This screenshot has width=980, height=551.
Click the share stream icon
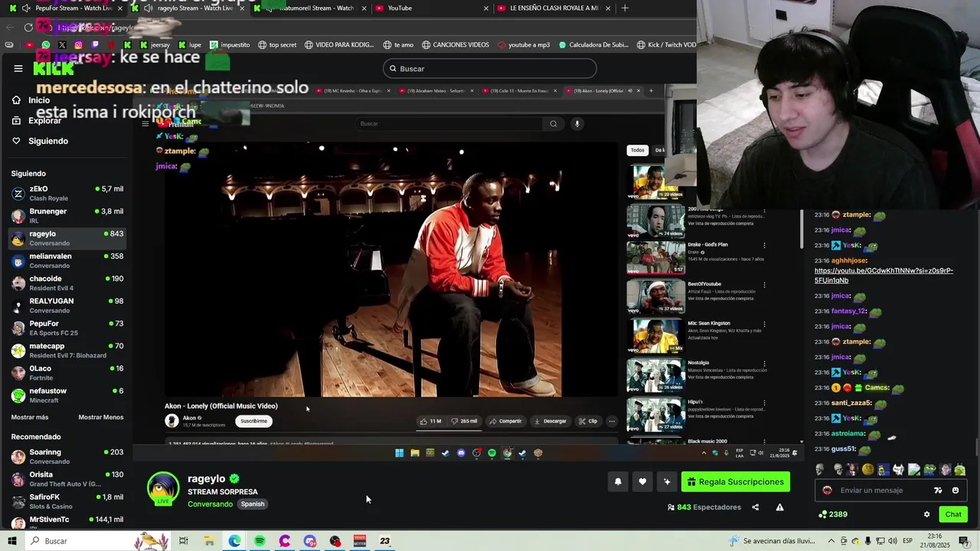(755, 507)
